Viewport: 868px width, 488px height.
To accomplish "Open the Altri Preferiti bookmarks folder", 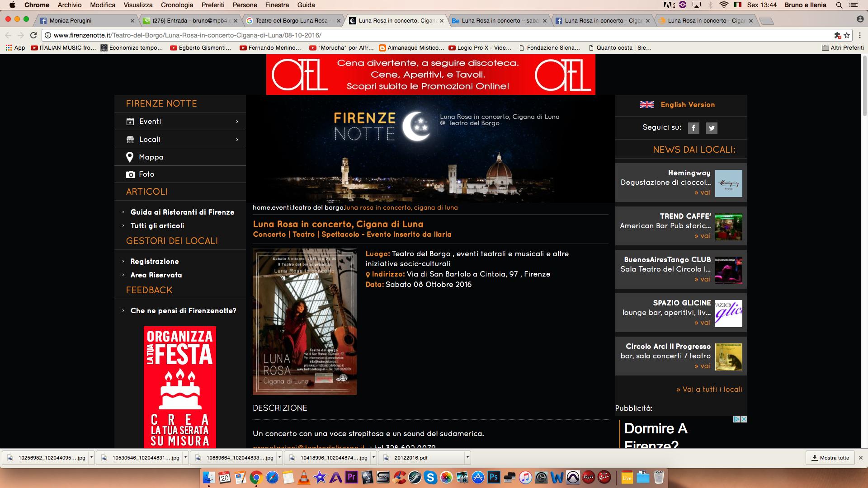I will tap(843, 47).
